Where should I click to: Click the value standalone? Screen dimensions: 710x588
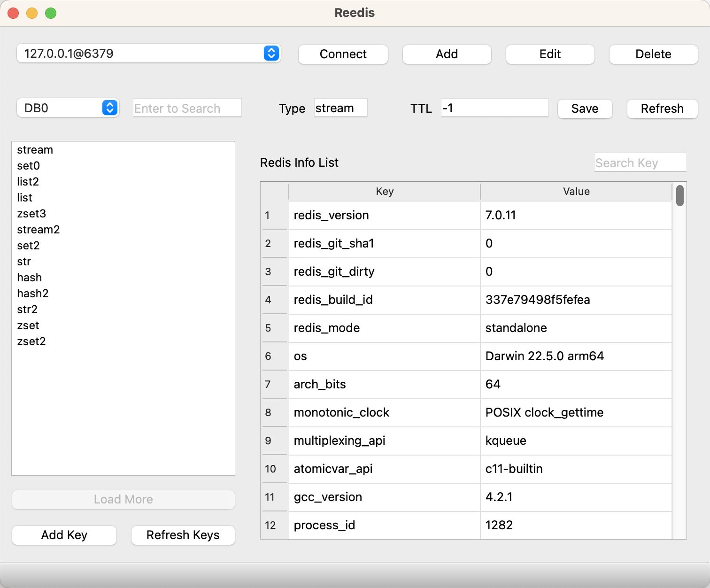click(x=576, y=328)
